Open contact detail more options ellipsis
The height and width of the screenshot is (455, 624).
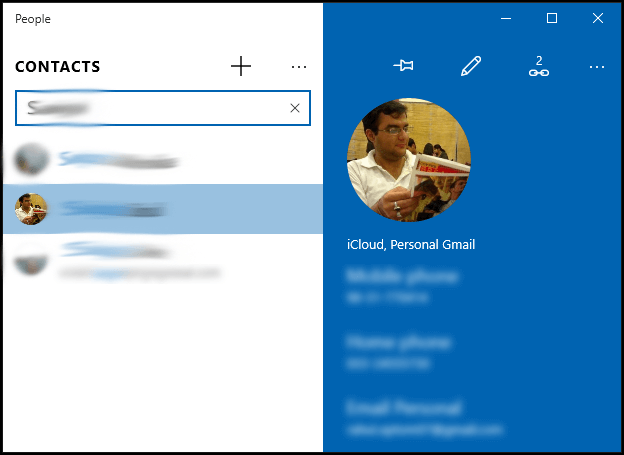point(597,67)
